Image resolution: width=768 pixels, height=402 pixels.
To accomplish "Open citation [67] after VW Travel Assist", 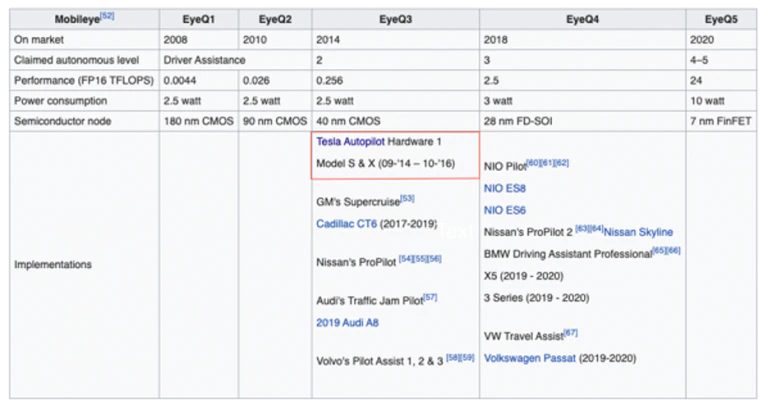I will click(571, 333).
